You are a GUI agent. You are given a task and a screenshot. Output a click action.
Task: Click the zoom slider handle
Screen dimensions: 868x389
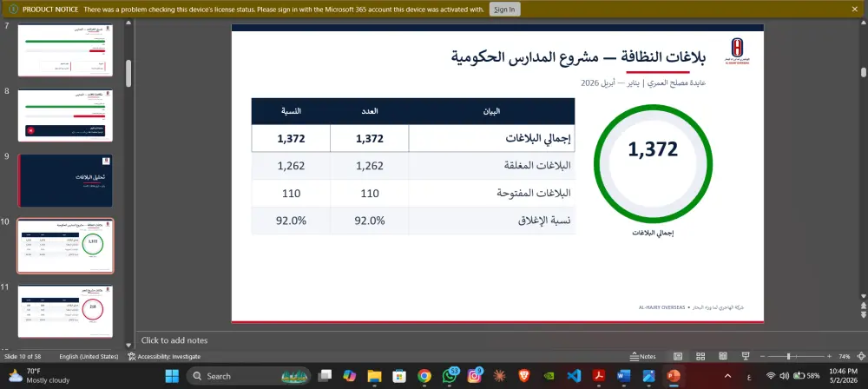pos(788,356)
